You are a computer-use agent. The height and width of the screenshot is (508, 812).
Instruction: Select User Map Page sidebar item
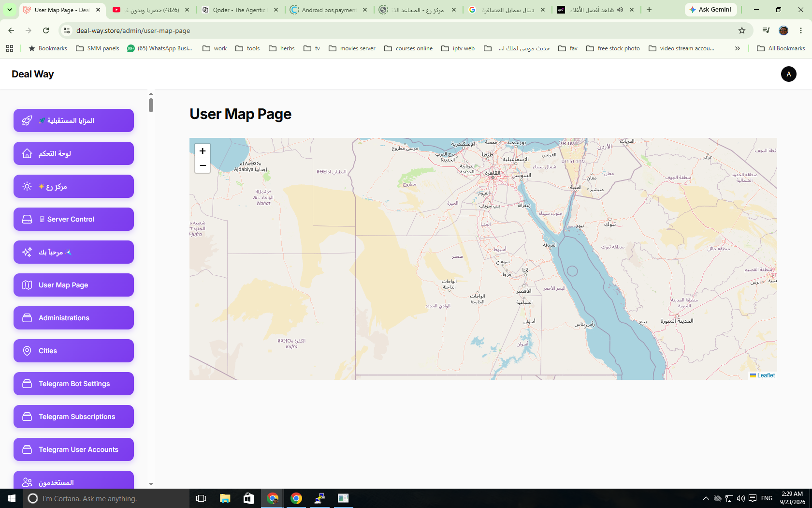(x=73, y=285)
